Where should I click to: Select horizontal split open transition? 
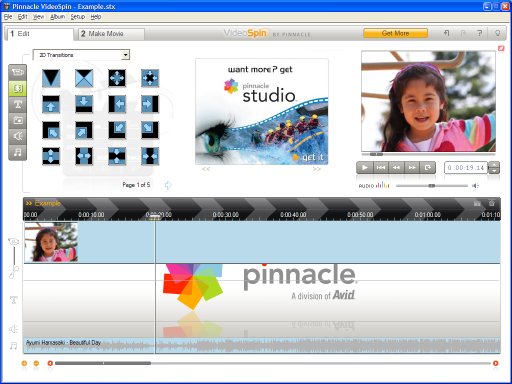point(84,156)
